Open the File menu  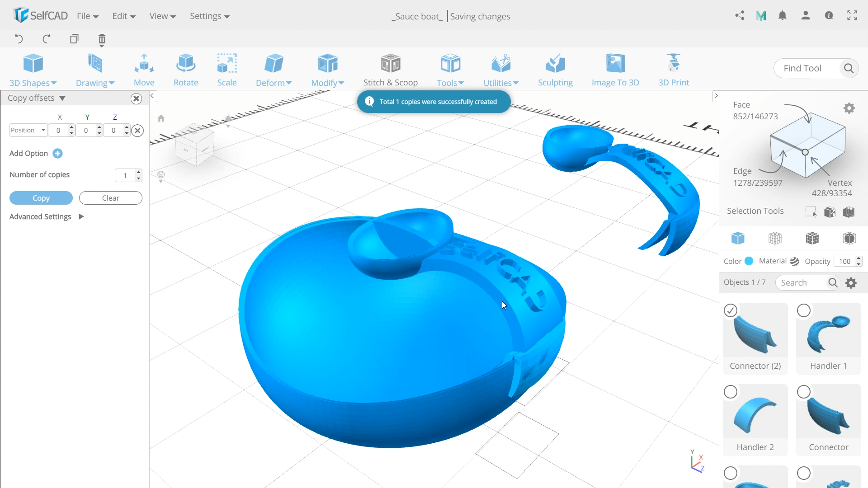pyautogui.click(x=88, y=16)
